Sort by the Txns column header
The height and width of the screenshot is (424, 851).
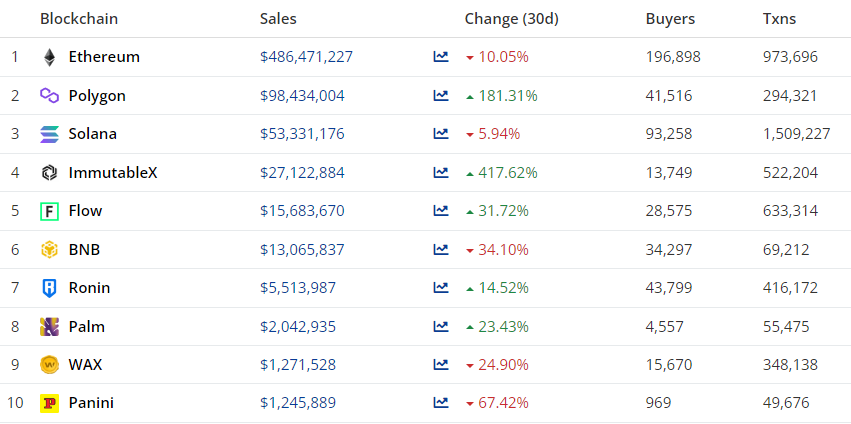pos(781,19)
